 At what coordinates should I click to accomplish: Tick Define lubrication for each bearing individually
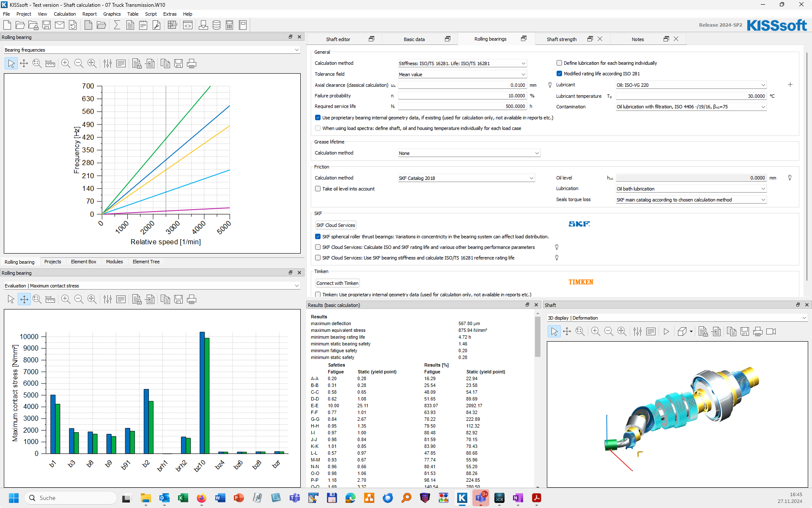pyautogui.click(x=559, y=63)
